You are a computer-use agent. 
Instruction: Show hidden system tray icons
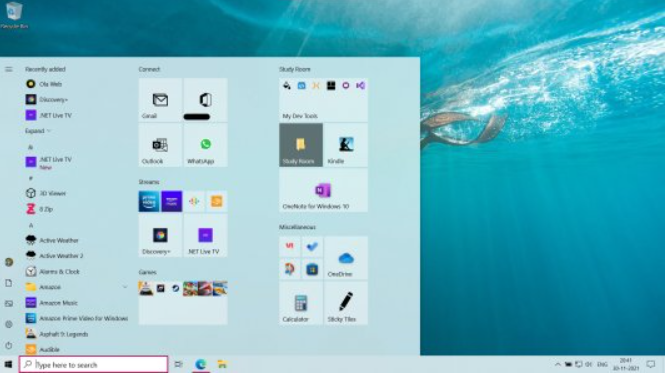558,364
